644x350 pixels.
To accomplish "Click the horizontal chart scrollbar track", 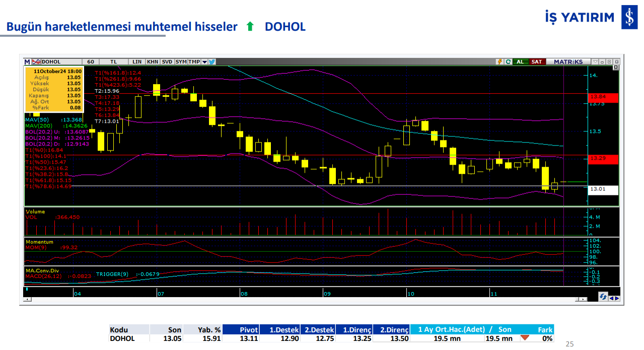I will (302, 299).
